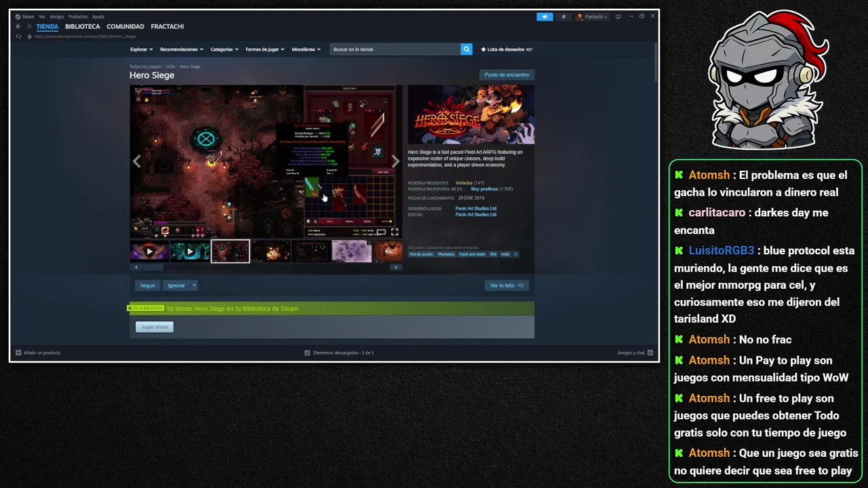Switch to the BIBLIOTECA tab
The width and height of the screenshot is (868, 488).
point(83,26)
